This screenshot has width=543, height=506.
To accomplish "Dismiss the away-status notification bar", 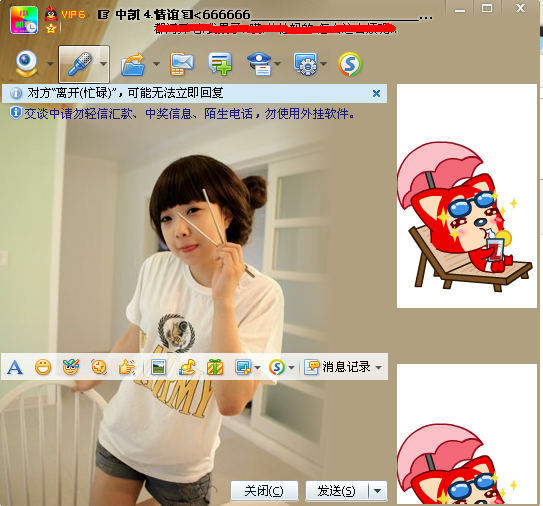I will pos(376,93).
